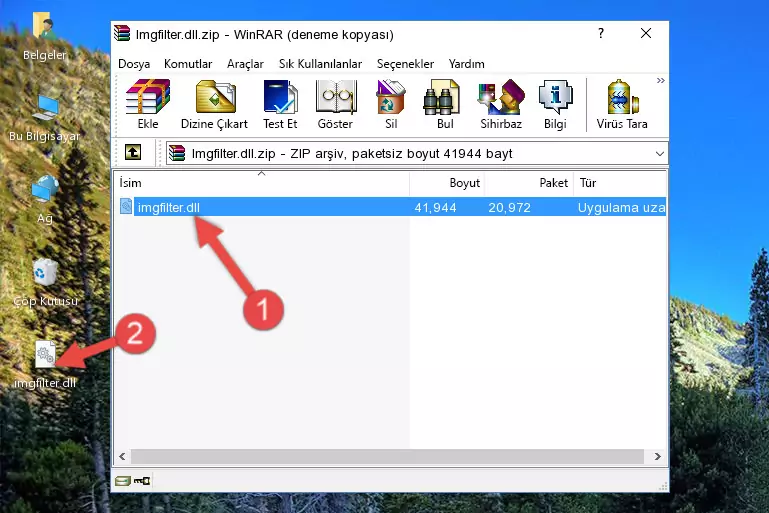Click the Virüs Tara scan icon
The height and width of the screenshot is (513, 769).
pos(622,97)
